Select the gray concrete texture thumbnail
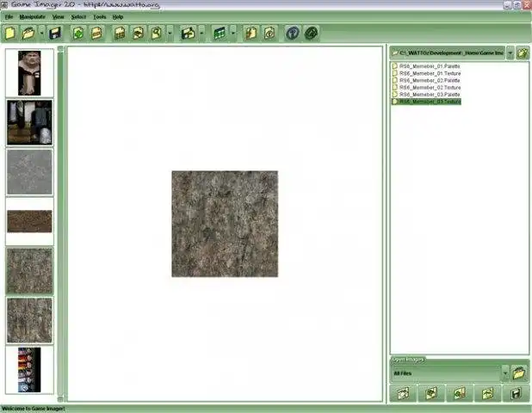The height and width of the screenshot is (413, 532). tap(29, 172)
